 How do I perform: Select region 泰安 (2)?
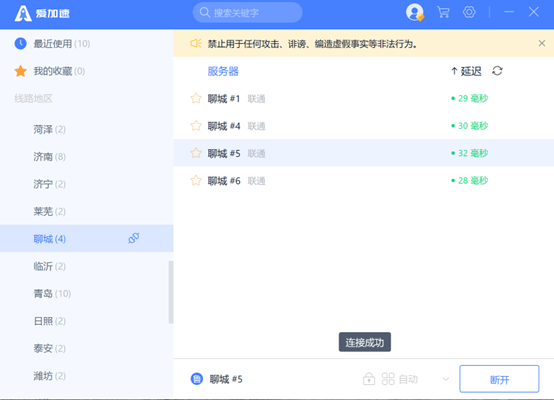(x=87, y=348)
